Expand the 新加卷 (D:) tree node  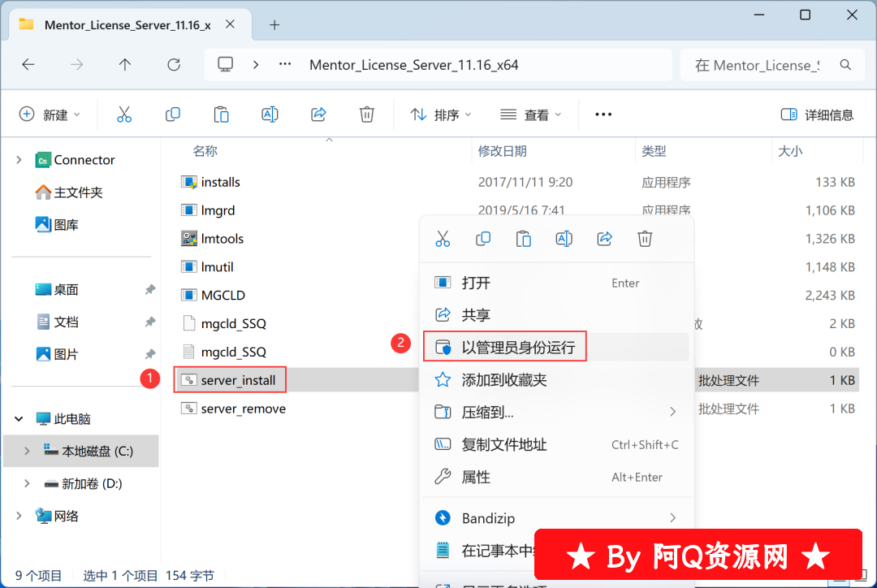[x=27, y=483]
